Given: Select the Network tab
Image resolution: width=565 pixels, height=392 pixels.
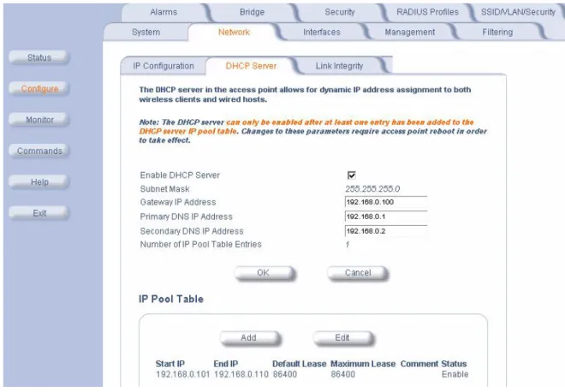Looking at the screenshot, I should [234, 32].
